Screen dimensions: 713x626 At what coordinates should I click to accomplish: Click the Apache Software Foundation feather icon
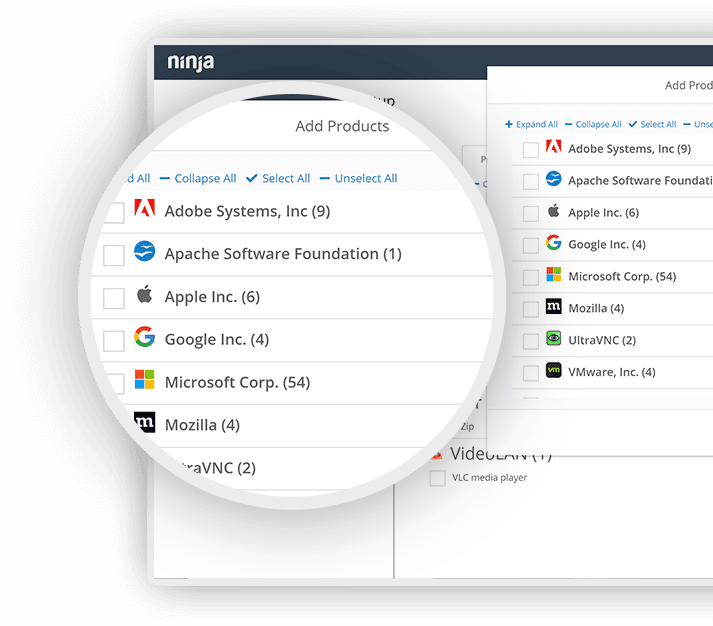click(145, 252)
